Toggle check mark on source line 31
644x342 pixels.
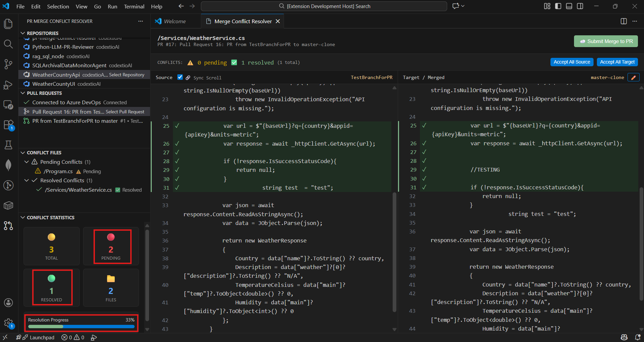177,188
